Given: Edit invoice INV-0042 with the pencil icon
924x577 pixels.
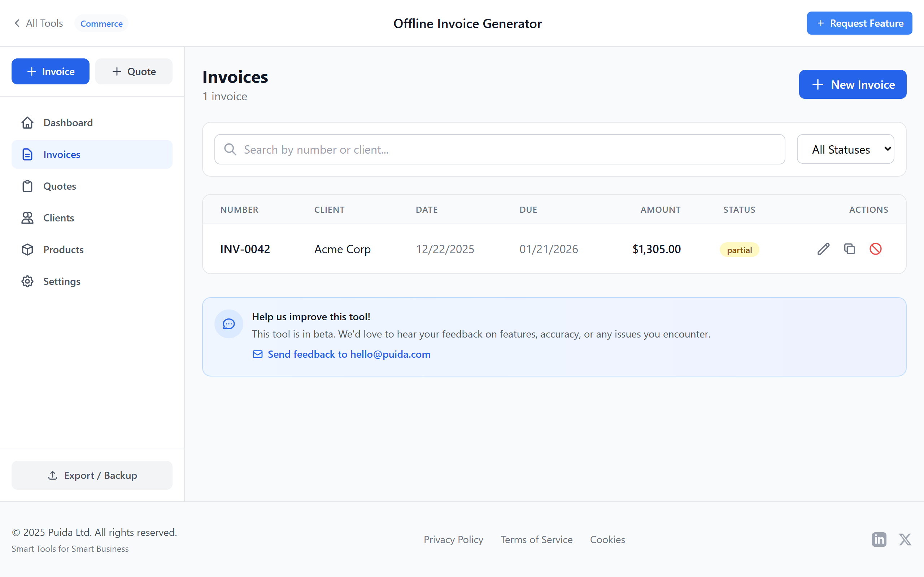Looking at the screenshot, I should [823, 248].
